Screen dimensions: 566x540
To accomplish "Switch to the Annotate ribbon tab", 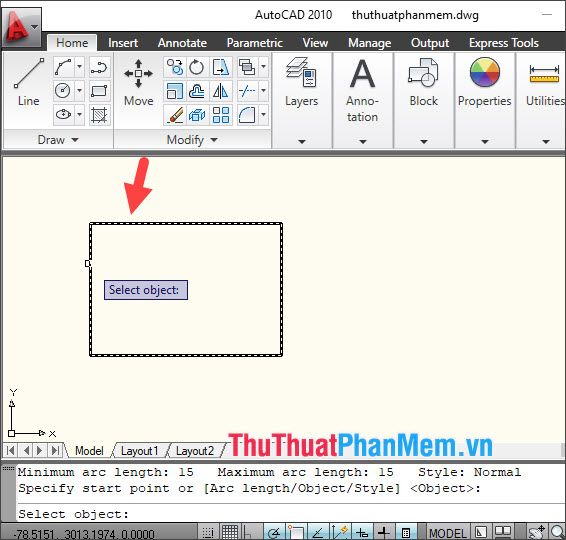I will click(x=182, y=43).
